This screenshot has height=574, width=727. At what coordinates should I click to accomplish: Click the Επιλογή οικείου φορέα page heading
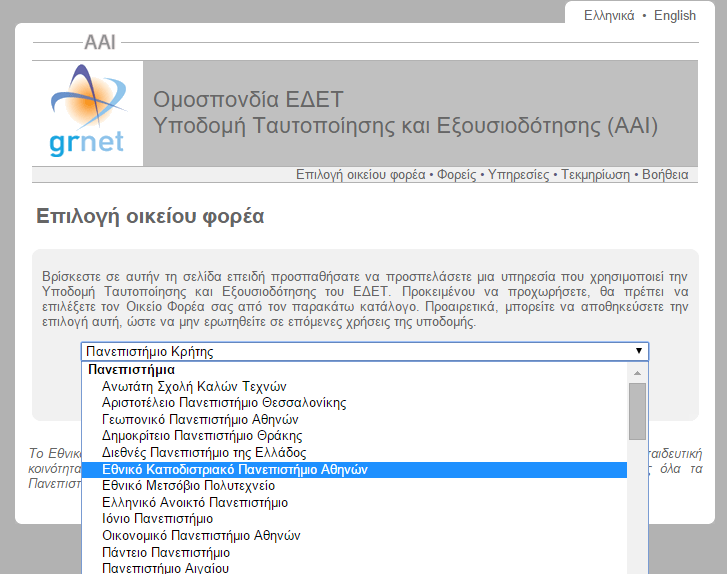coord(150,217)
